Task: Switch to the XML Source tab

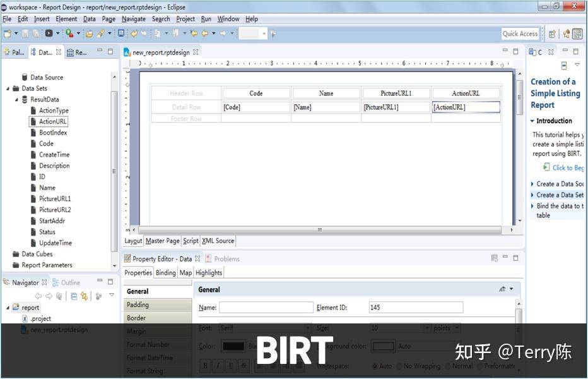Action: coord(218,241)
